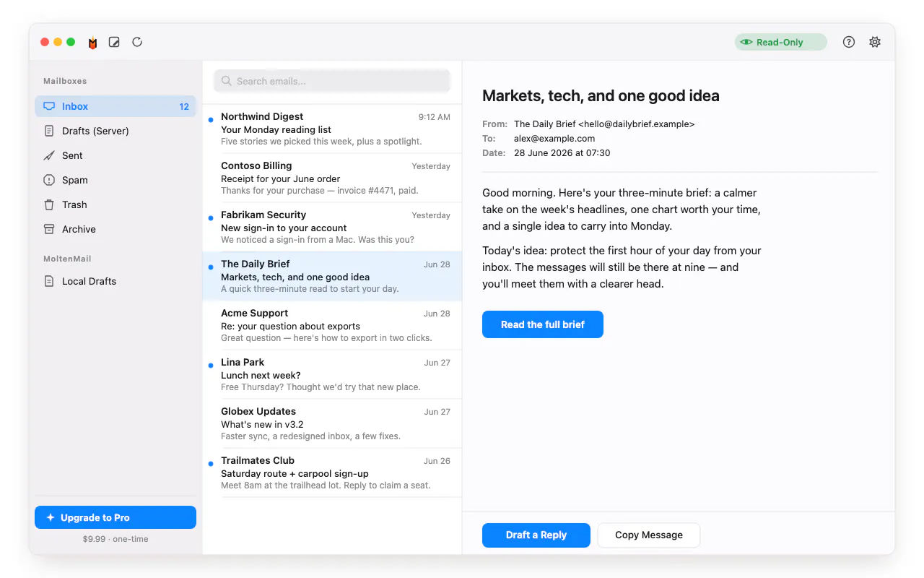Click the $9.99 one-time price text

(115, 539)
